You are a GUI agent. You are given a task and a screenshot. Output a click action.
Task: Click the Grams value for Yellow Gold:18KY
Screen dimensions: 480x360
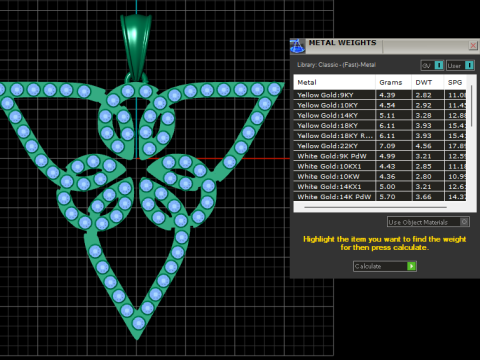point(387,126)
